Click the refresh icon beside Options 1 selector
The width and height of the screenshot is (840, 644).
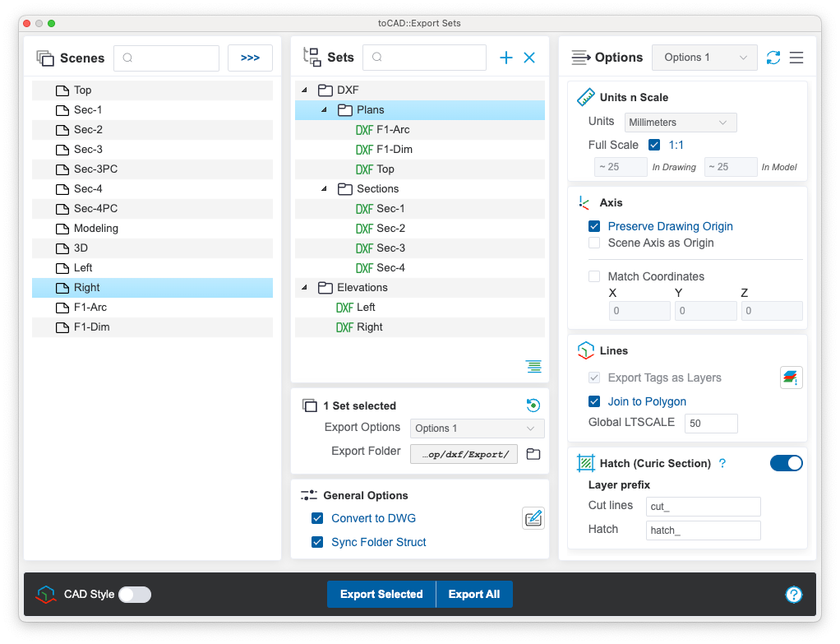point(773,57)
